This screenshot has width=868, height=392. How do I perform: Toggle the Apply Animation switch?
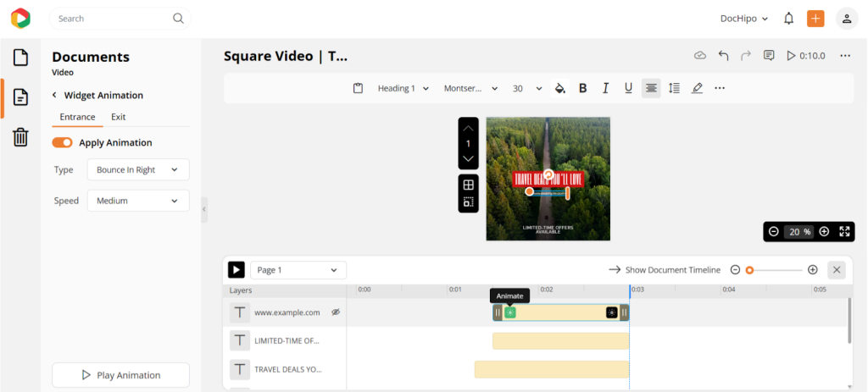point(62,142)
